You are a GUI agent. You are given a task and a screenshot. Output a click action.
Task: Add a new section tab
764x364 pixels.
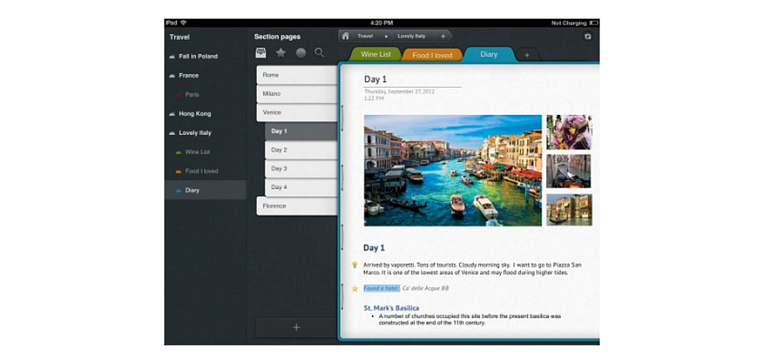pyautogui.click(x=527, y=56)
